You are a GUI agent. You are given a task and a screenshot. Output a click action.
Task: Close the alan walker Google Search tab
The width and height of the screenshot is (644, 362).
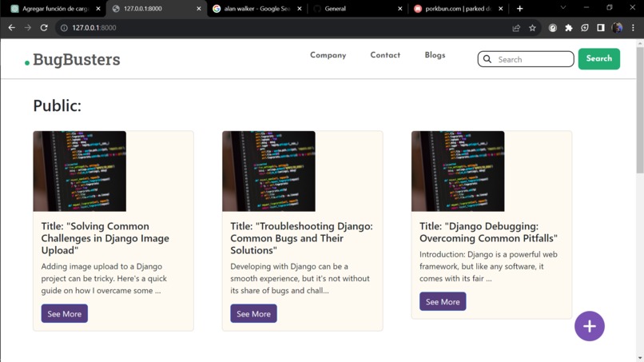pyautogui.click(x=300, y=8)
